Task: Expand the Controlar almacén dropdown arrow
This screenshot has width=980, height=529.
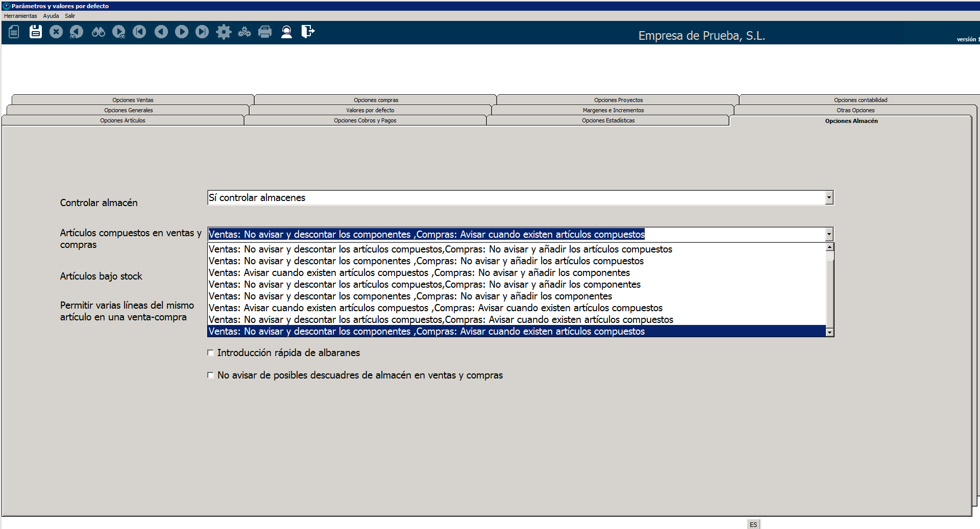Action: pos(829,197)
